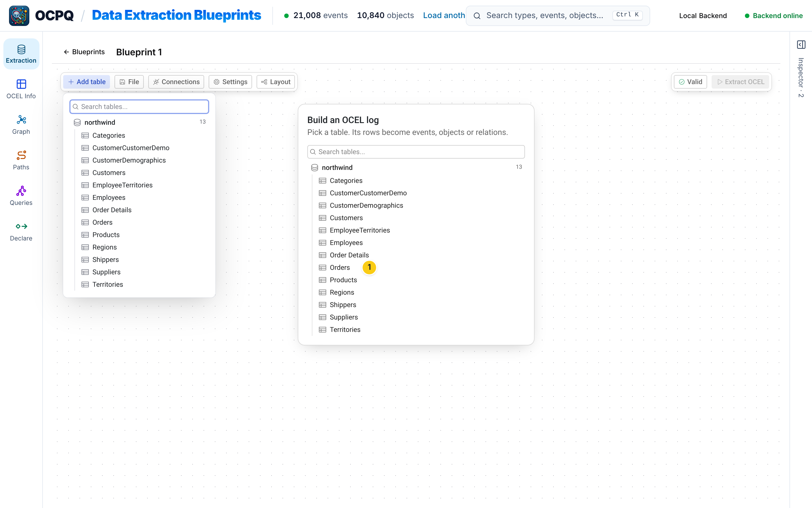812x508 pixels.
Task: Click the Local Backend label
Action: point(703,16)
